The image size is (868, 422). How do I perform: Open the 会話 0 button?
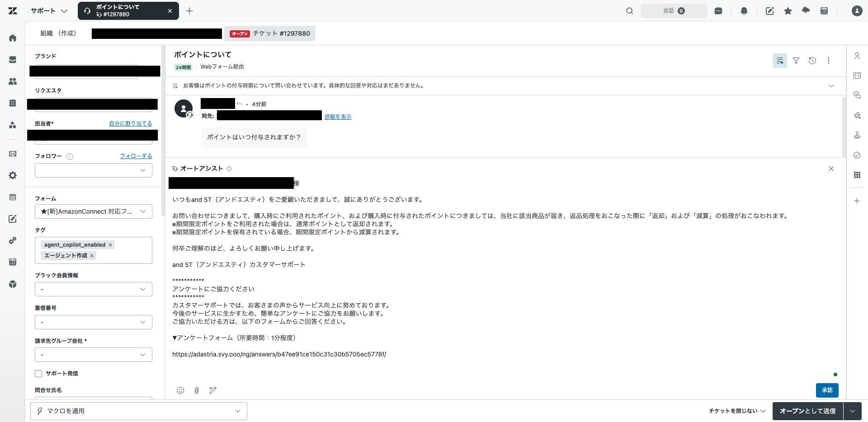tap(674, 11)
